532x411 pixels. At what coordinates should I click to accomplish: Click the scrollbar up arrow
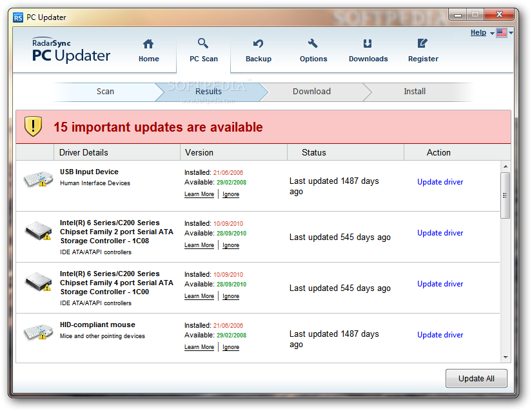[506, 166]
